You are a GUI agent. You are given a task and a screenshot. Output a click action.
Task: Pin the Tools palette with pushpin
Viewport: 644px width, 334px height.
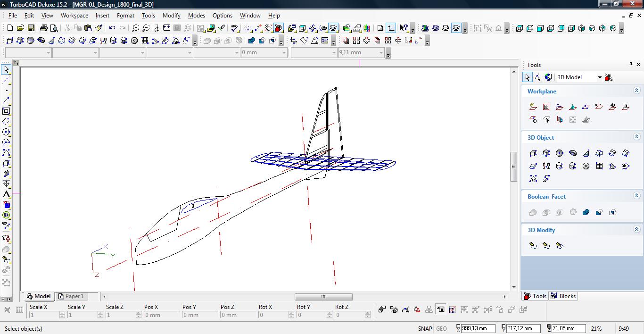(x=631, y=65)
